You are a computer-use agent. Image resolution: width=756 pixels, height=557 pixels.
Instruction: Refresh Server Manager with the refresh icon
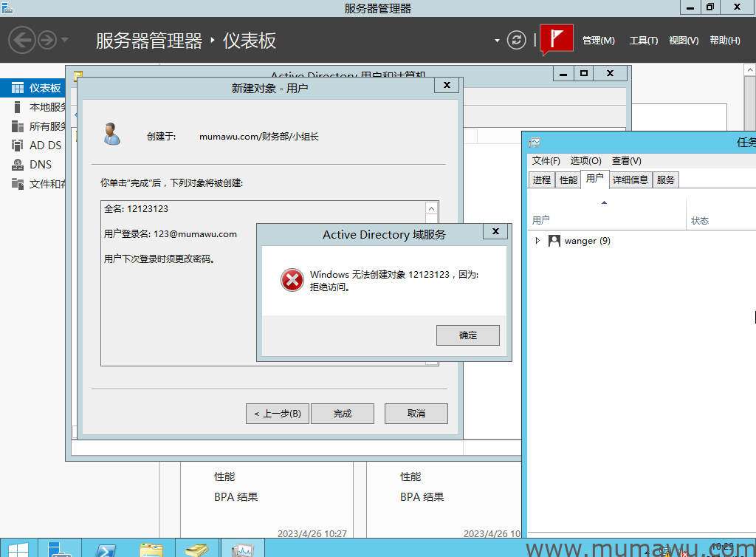pyautogui.click(x=516, y=40)
